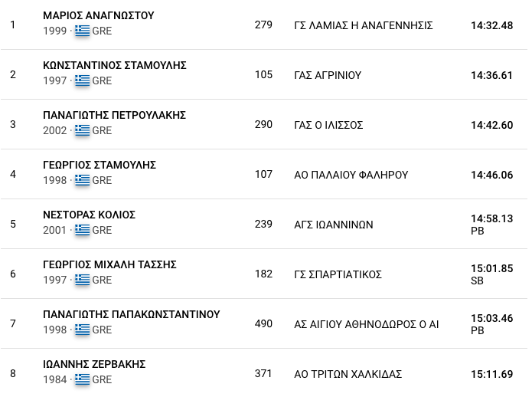Click bib number 490
Screen dimensions: 532x397
(263, 323)
